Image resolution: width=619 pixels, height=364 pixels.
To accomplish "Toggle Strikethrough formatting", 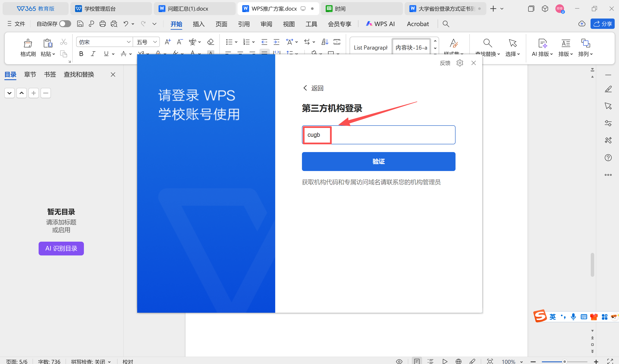I will click(x=124, y=54).
